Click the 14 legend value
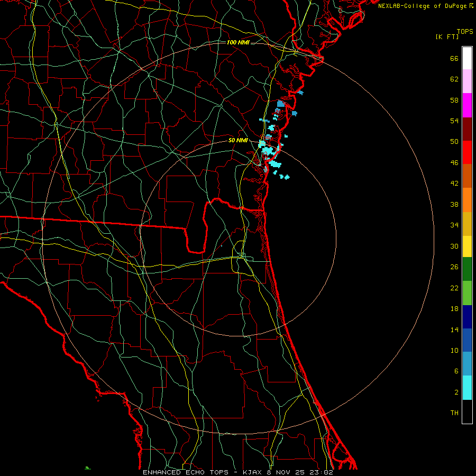The image size is (476, 476). 454,329
